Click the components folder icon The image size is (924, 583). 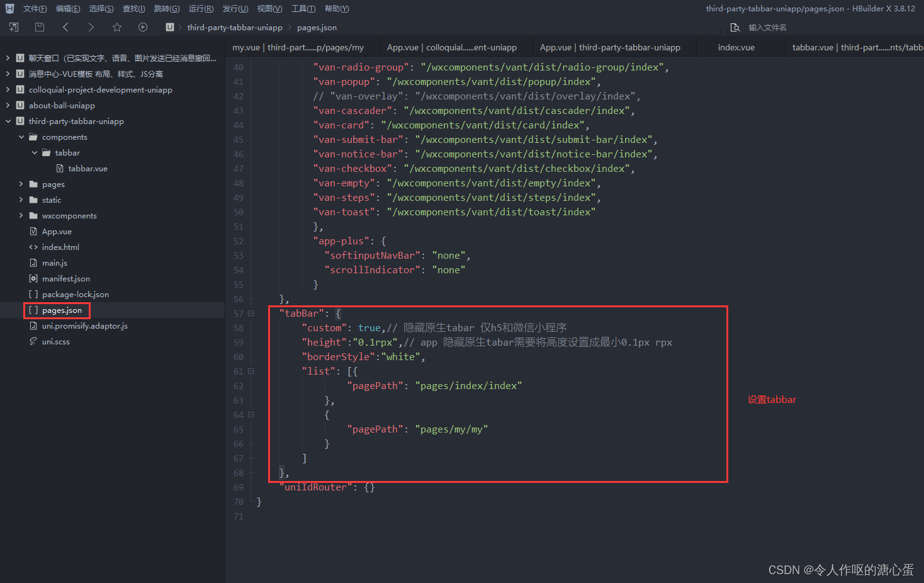click(33, 137)
